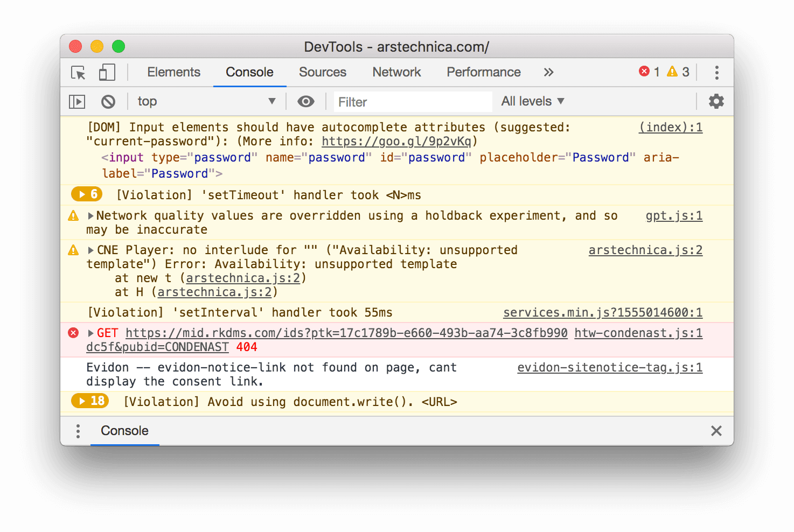Image resolution: width=794 pixels, height=532 pixels.
Task: Expand the document.write violation group of 18
Action: tap(89, 401)
